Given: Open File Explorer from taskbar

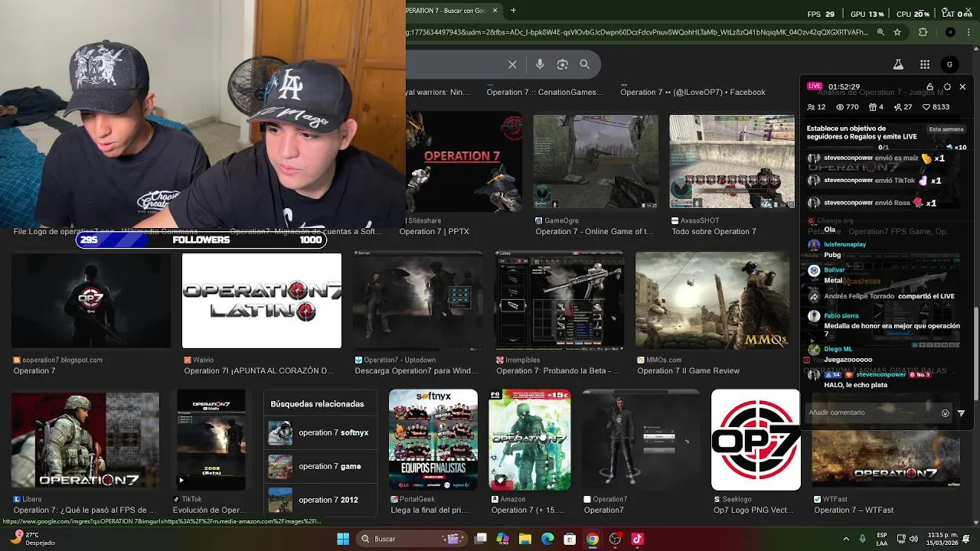Looking at the screenshot, I should (525, 539).
